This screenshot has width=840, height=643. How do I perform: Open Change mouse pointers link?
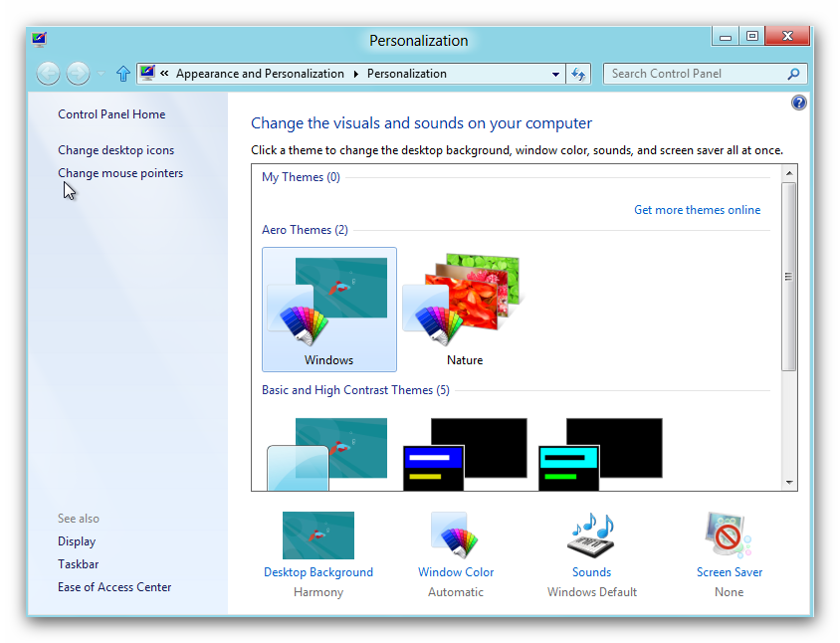point(120,173)
